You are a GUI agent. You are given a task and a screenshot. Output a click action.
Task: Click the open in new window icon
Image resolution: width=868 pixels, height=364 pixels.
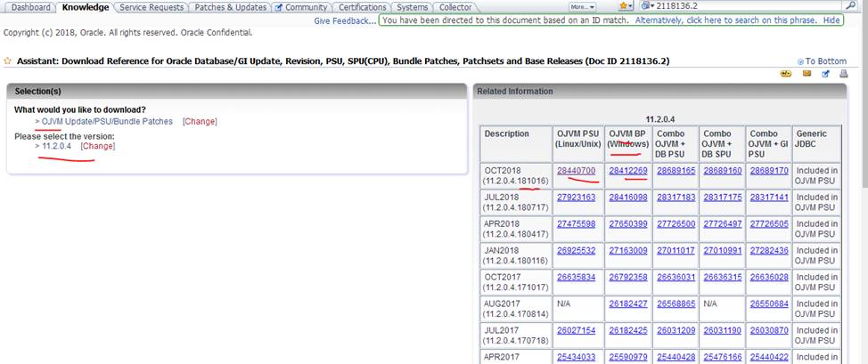825,74
